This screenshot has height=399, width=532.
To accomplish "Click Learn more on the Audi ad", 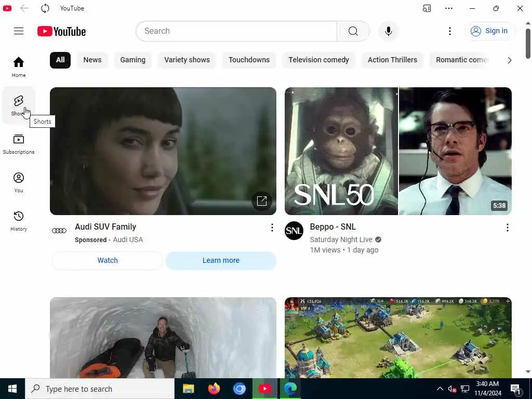I will (221, 261).
